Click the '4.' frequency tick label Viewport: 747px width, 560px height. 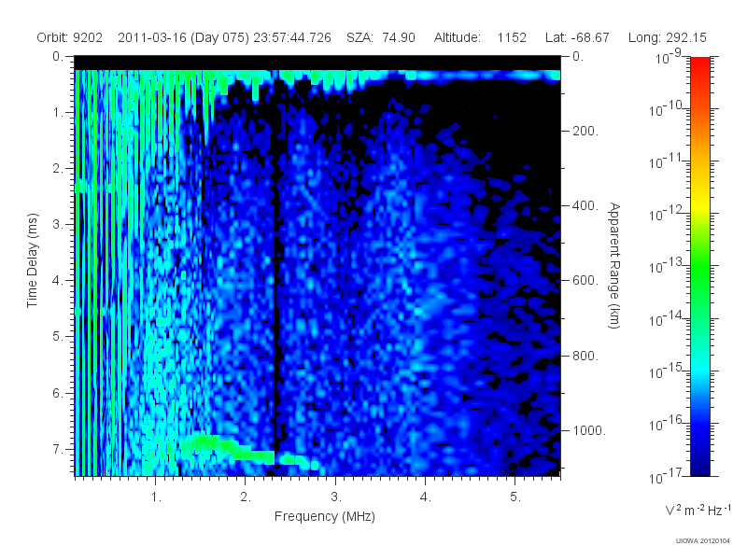[x=426, y=497]
